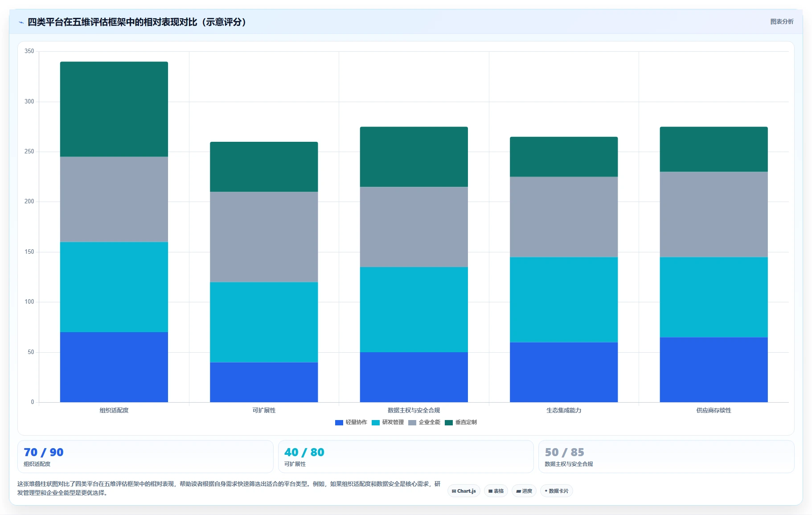Image resolution: width=812 pixels, height=515 pixels.
Task: Click the blue segment of 数据主权与安全合规 bar
Action: pos(414,377)
